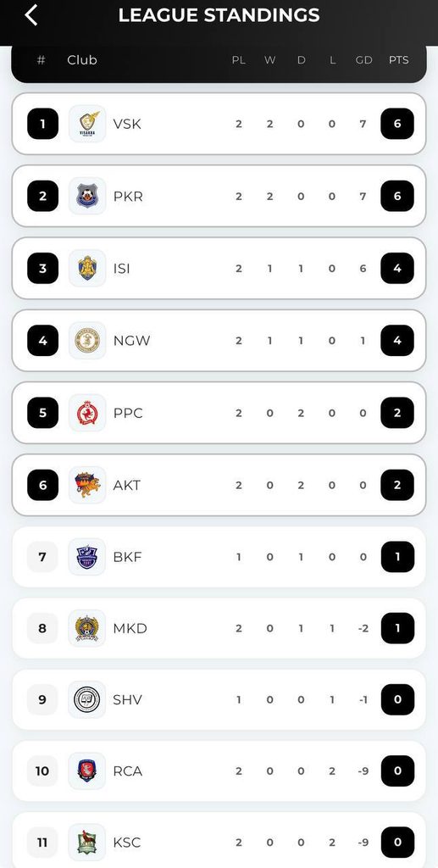
Task: Tap the MKD team name
Action: coord(130,628)
